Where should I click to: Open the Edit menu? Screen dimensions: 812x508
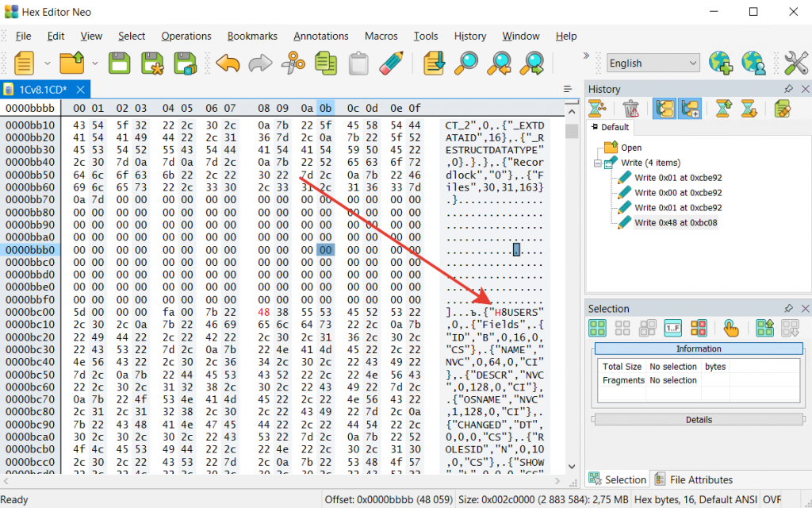click(x=56, y=37)
